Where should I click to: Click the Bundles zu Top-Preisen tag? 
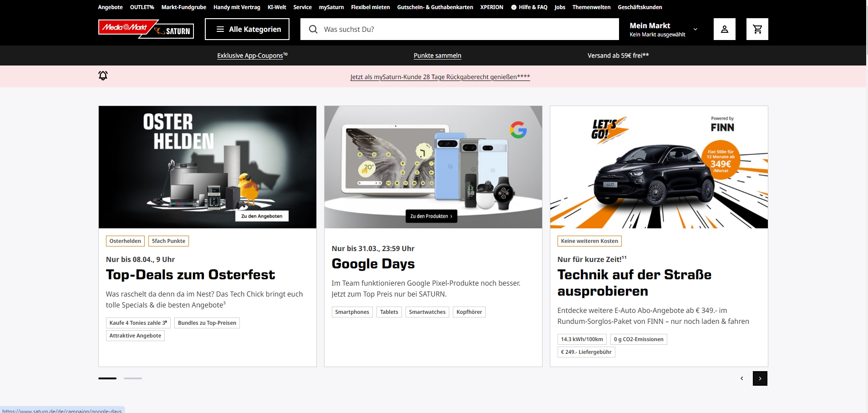click(207, 323)
